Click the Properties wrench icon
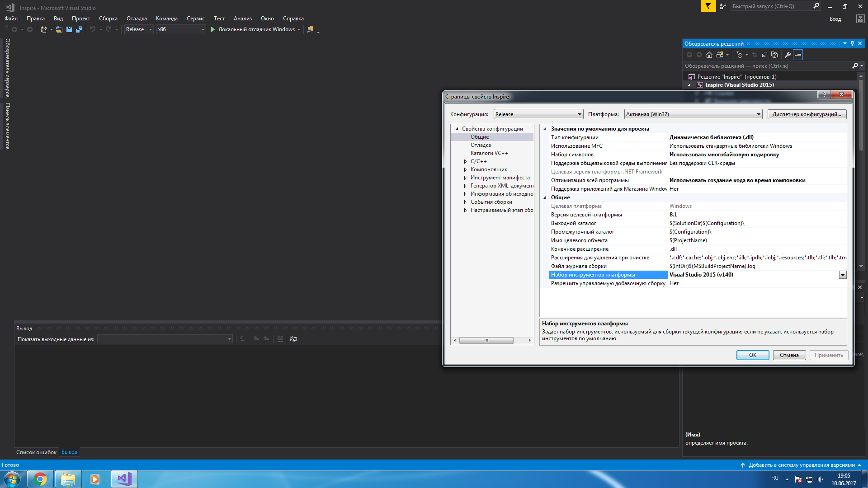The image size is (868, 488). point(788,55)
